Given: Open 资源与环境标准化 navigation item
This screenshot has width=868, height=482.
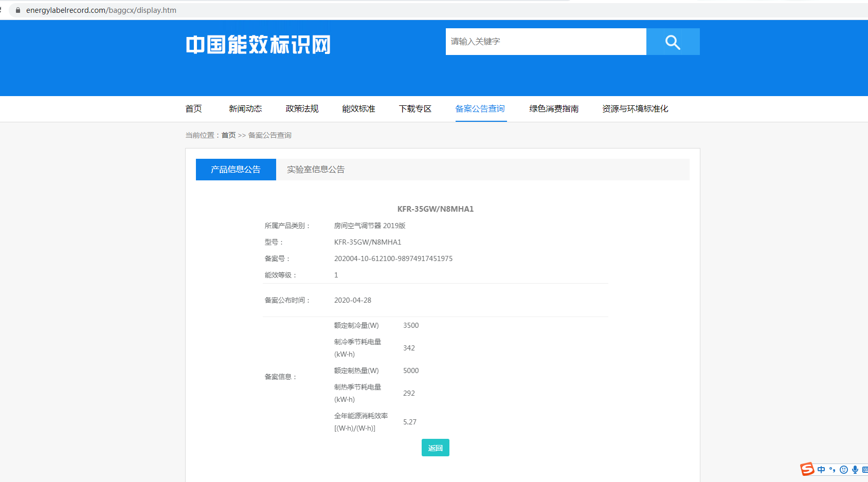Looking at the screenshot, I should 636,109.
